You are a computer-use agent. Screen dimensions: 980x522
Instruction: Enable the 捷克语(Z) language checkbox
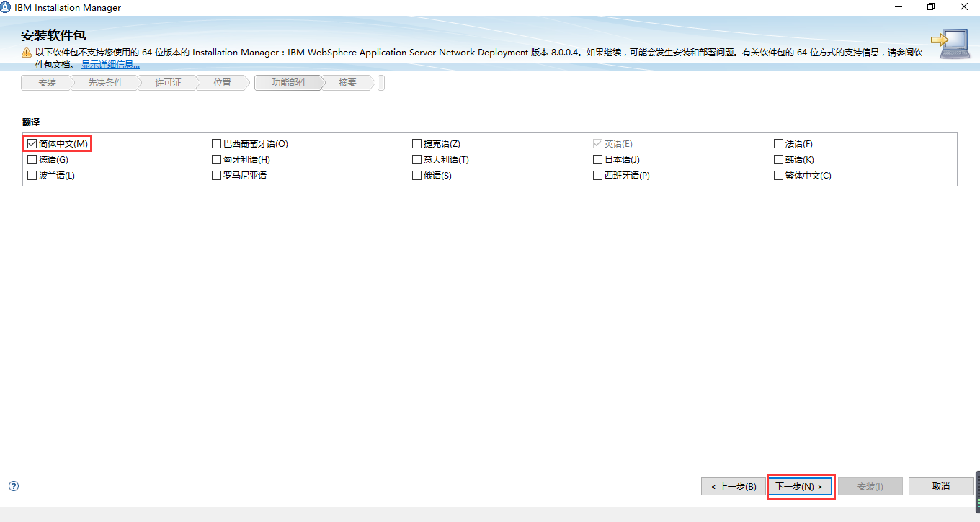[416, 144]
